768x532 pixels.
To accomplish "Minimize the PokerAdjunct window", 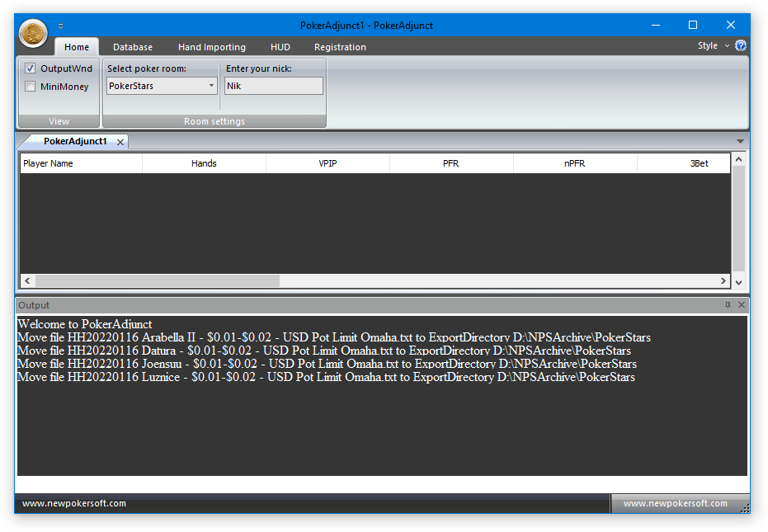I will pos(655,25).
